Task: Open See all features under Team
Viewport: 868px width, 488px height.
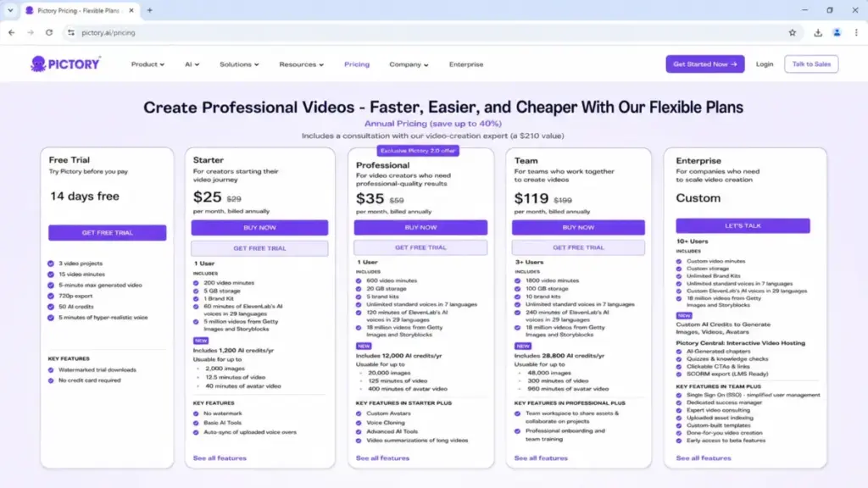Action: pyautogui.click(x=541, y=458)
